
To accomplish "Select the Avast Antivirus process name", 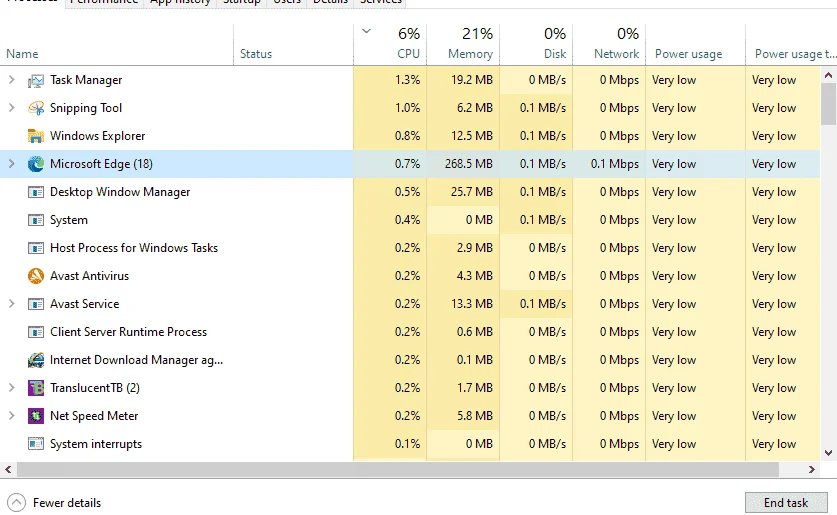I will tap(90, 276).
